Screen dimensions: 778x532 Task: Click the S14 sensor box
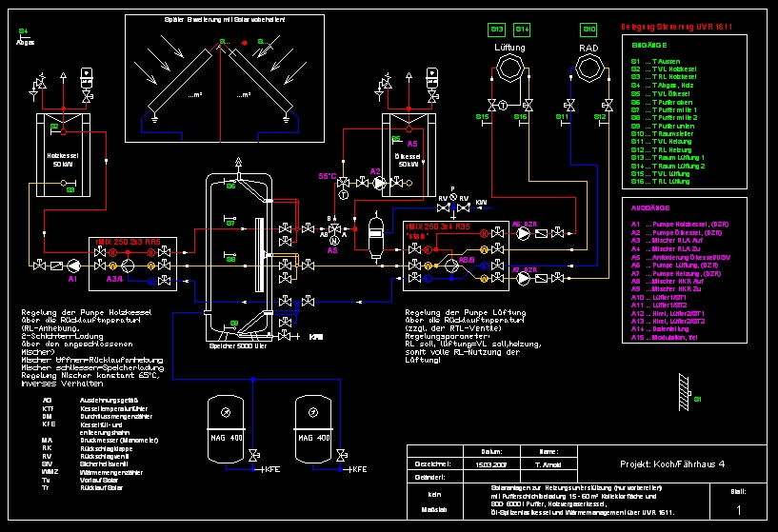click(522, 30)
